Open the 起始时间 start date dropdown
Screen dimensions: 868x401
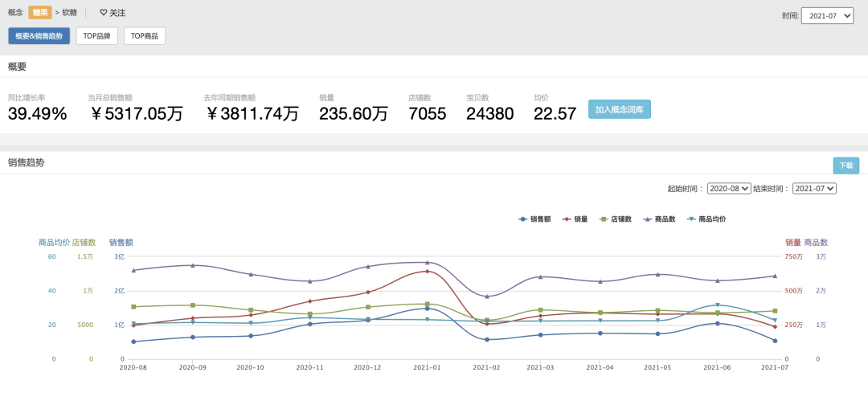[x=729, y=188]
